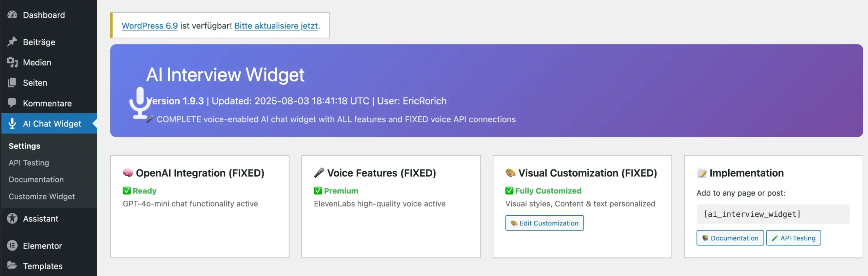Click the Assistant accessibility icon

coord(12,219)
